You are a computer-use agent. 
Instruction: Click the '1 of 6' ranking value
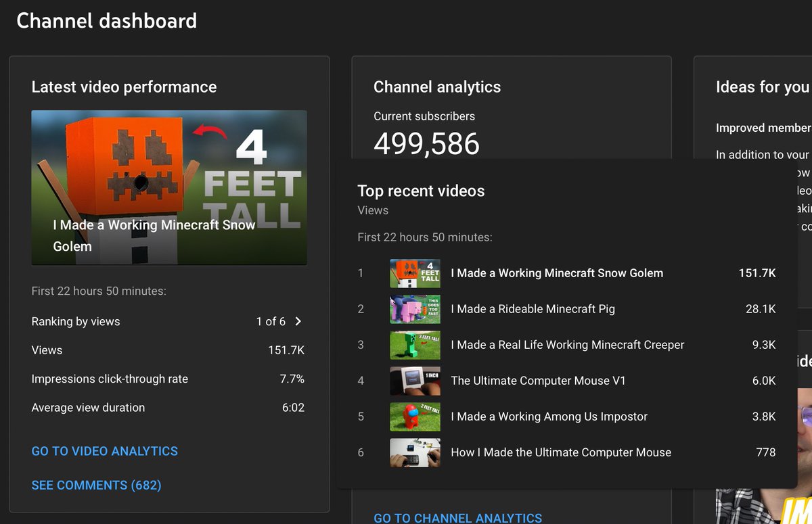[271, 322]
